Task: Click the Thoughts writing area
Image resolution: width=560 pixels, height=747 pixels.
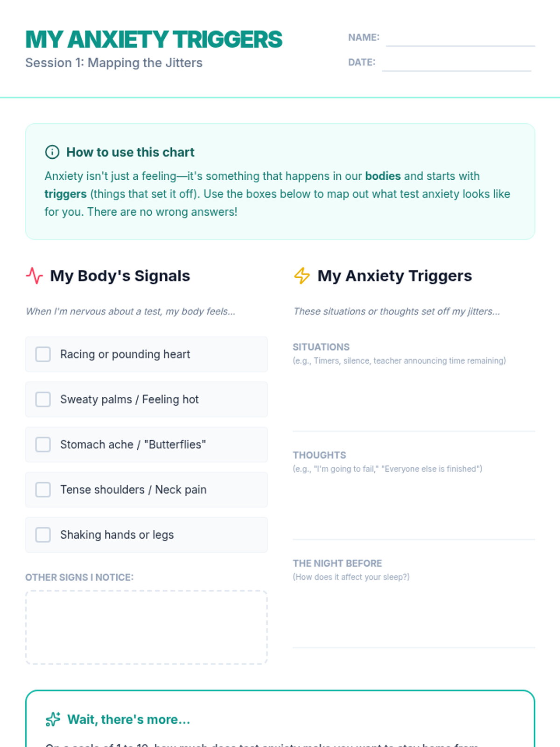Action: [413, 507]
